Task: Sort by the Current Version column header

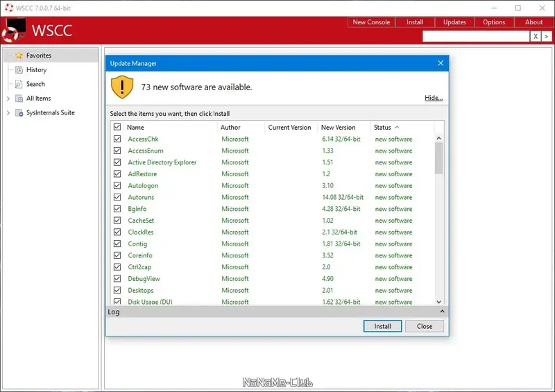Action: 289,128
